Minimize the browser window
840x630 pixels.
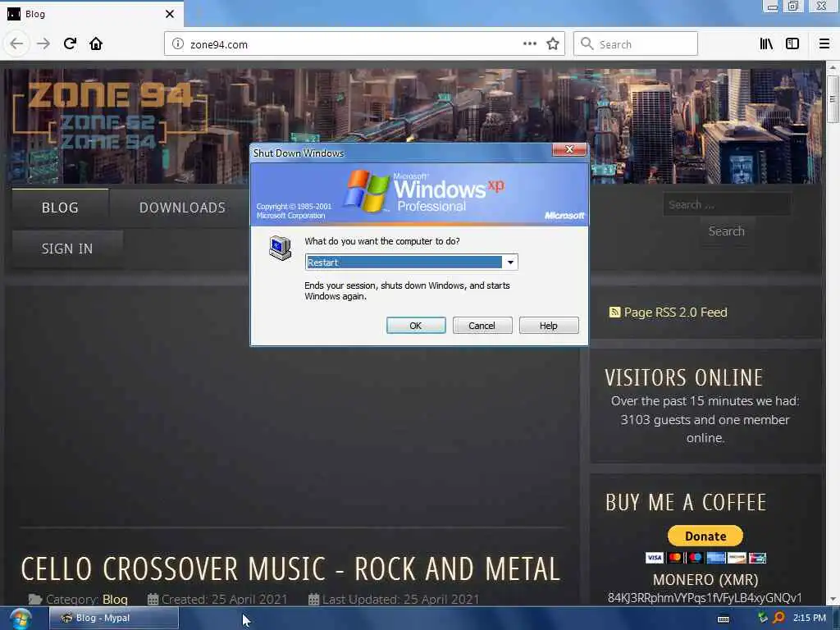(x=772, y=7)
